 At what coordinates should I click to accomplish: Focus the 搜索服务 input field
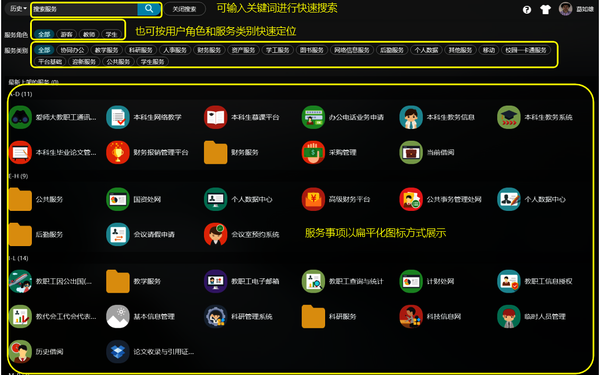coord(85,9)
